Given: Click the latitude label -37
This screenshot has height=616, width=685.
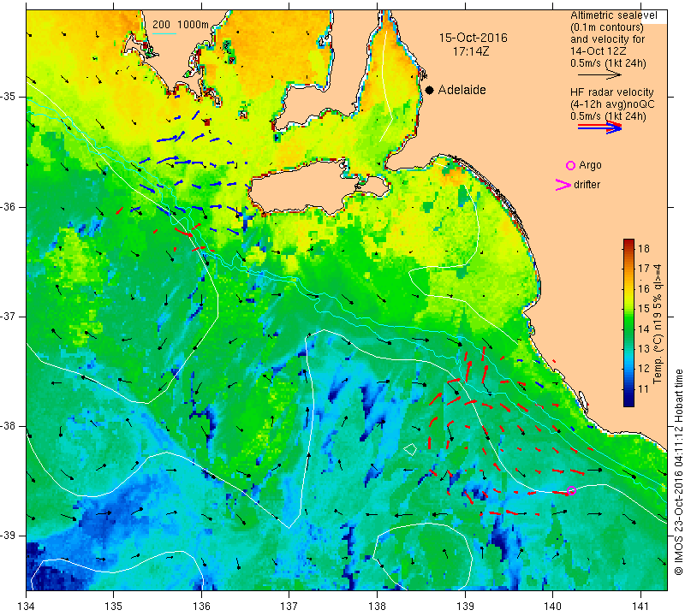Looking at the screenshot, I should [x=9, y=316].
